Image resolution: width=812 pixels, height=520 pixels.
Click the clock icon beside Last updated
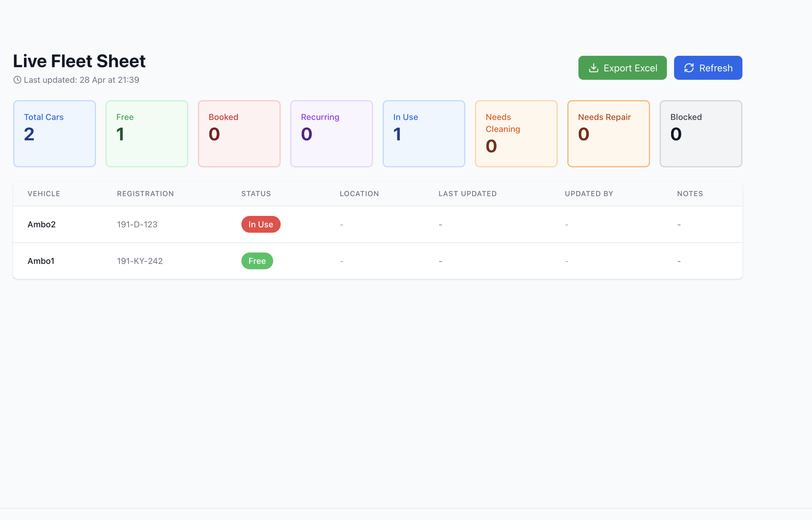point(17,80)
